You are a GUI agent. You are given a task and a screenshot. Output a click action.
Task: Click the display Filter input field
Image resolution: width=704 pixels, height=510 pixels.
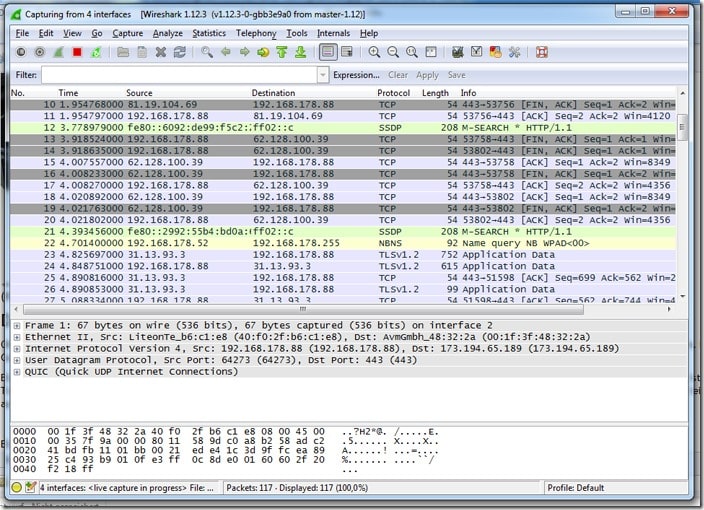point(180,75)
